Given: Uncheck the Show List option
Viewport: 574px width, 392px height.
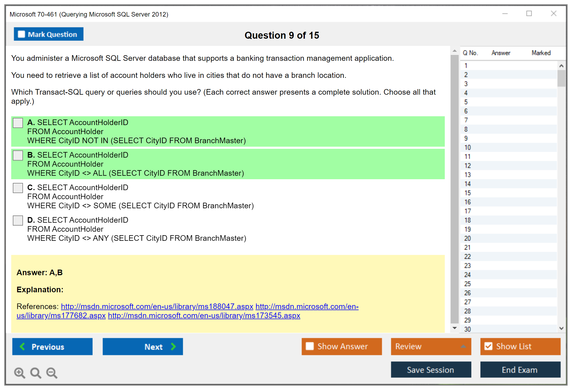Looking at the screenshot, I should click(x=488, y=346).
